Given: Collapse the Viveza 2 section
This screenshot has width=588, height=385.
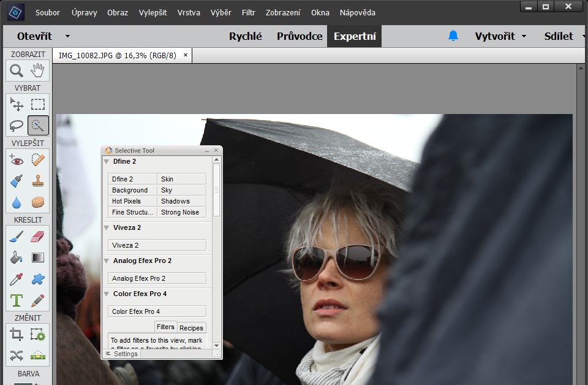Looking at the screenshot, I should pos(107,228).
